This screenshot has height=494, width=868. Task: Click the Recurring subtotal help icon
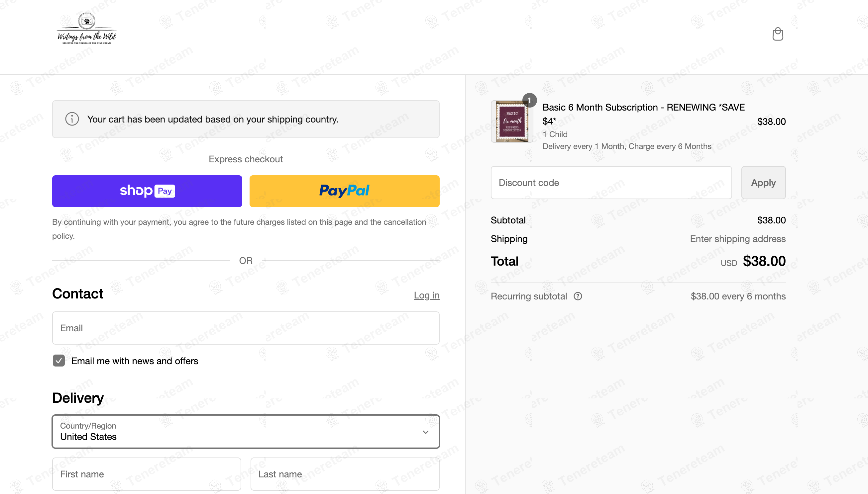[578, 296]
